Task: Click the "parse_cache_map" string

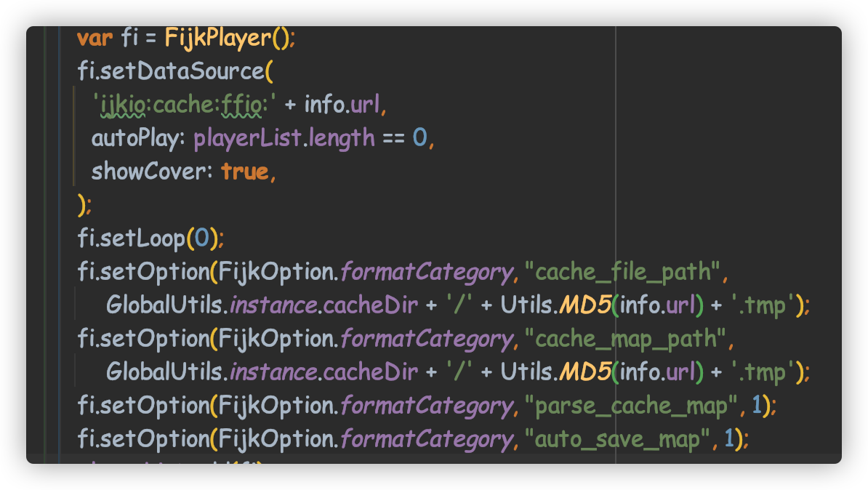Action: 631,406
